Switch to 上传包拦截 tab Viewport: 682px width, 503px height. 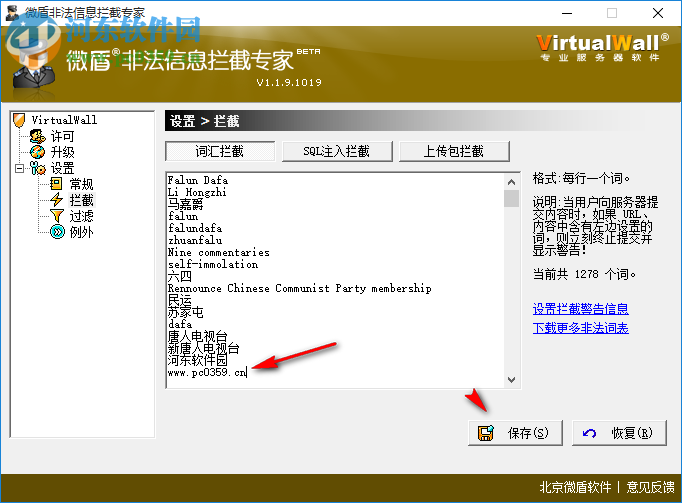454,151
